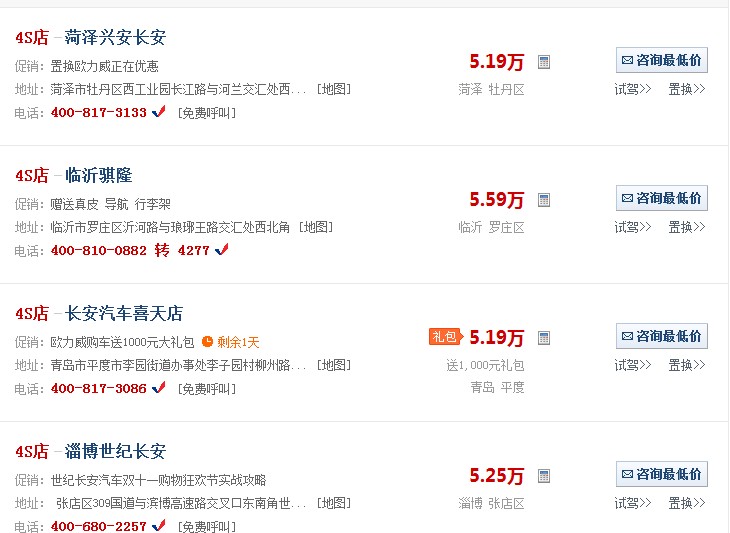
Task: Click the 剩余1天 clock icon
Action: pos(208,341)
